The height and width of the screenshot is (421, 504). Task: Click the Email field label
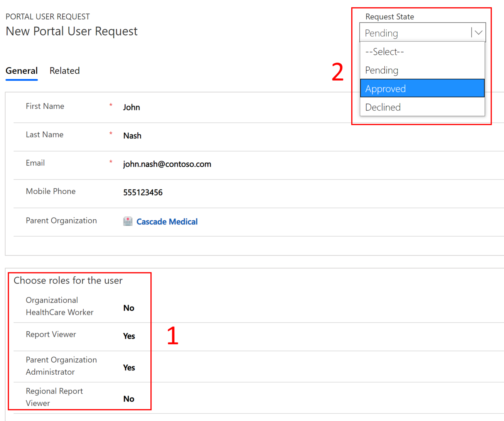(x=35, y=163)
